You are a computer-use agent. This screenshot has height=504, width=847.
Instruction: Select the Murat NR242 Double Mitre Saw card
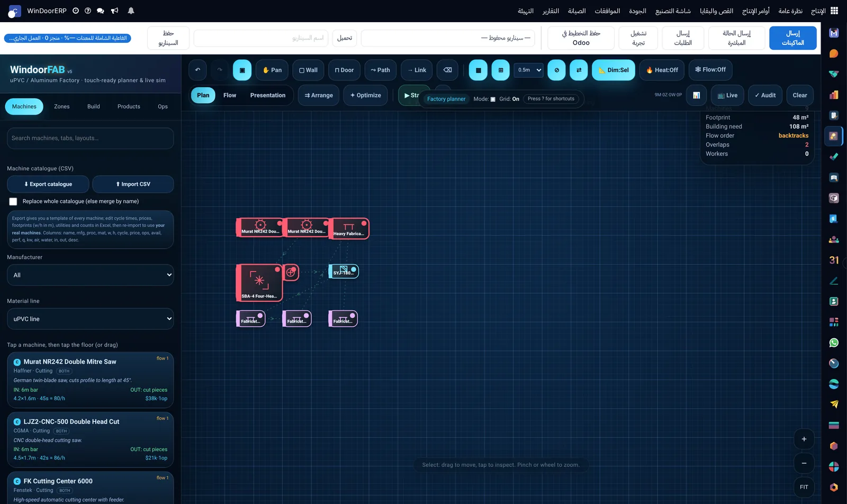tap(90, 380)
